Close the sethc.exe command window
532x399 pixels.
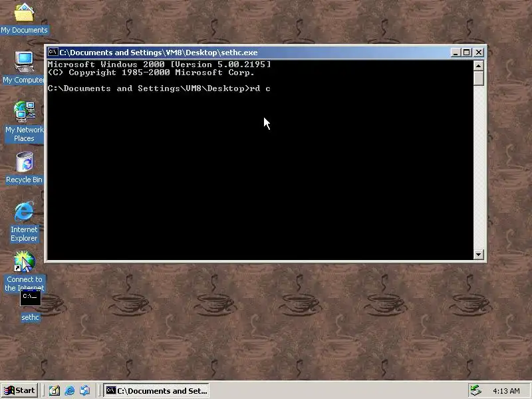coord(479,53)
